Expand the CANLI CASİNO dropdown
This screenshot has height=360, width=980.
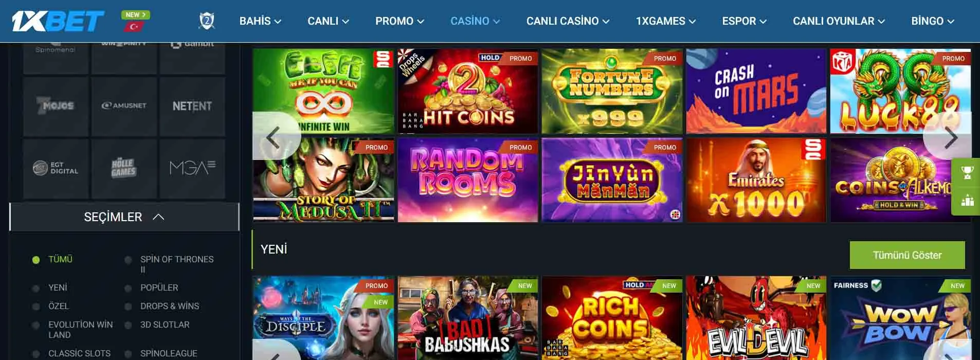568,21
